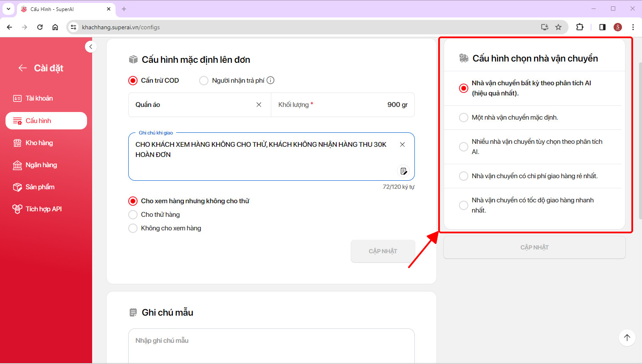Screen dimensions: 642x364
Task: Open note template picker icon in note box
Action: pyautogui.click(x=403, y=171)
